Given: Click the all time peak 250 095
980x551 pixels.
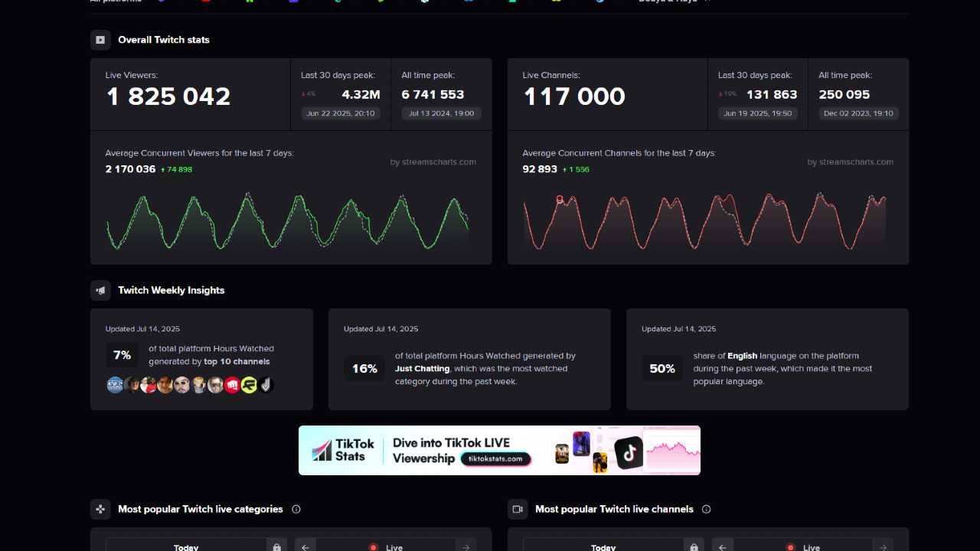Looking at the screenshot, I should click(x=844, y=94).
